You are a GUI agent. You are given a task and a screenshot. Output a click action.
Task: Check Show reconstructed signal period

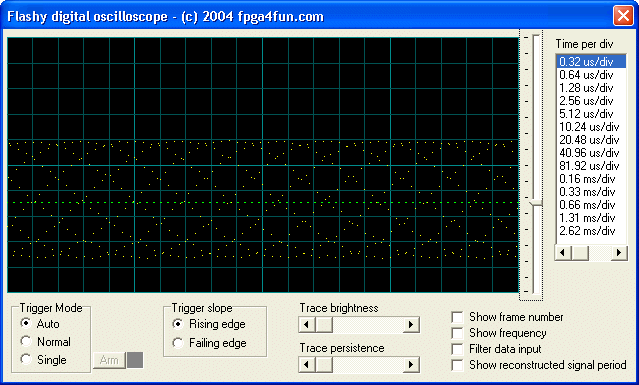pos(457,365)
